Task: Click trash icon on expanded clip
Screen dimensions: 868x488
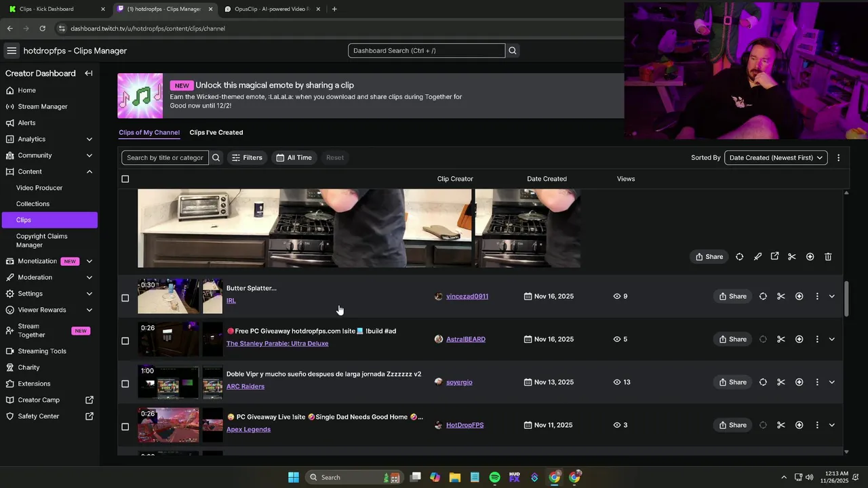Action: [828, 257]
